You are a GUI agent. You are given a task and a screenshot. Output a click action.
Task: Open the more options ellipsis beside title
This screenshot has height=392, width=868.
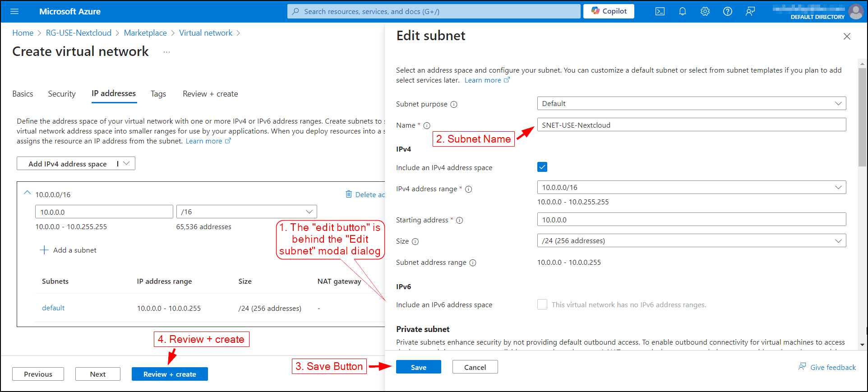[x=167, y=52]
